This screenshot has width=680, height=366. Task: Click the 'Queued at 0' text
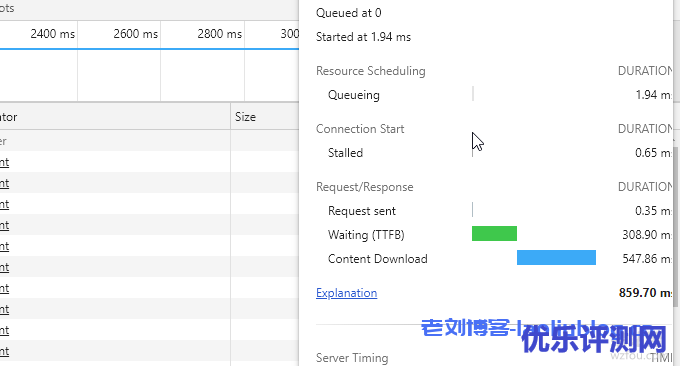[349, 13]
